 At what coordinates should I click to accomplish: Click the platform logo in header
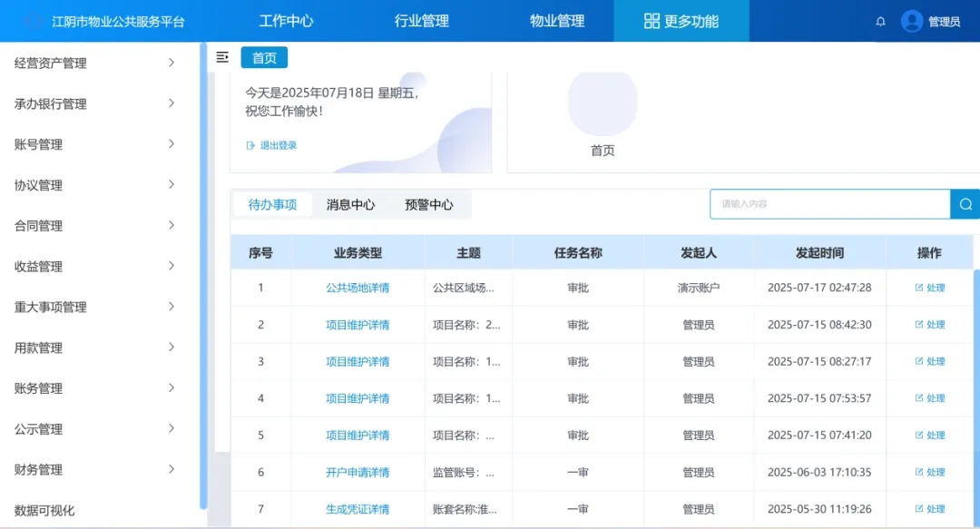(34, 21)
